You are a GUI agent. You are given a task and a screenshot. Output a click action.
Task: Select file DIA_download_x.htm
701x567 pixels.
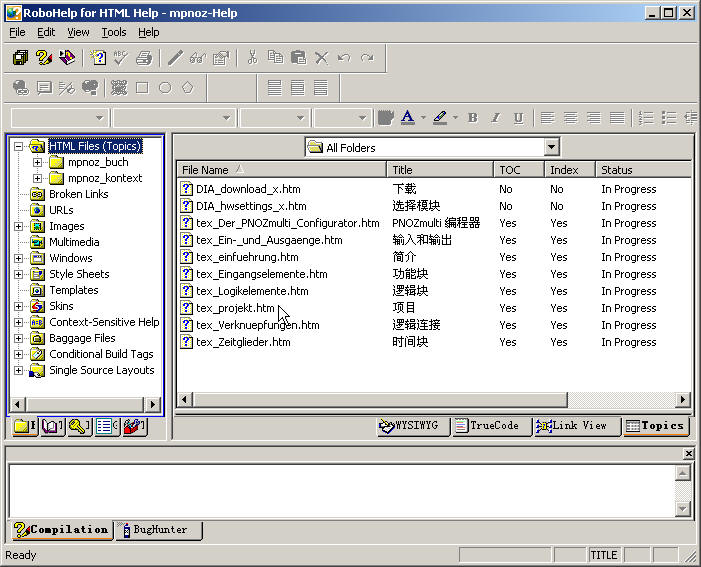click(248, 189)
